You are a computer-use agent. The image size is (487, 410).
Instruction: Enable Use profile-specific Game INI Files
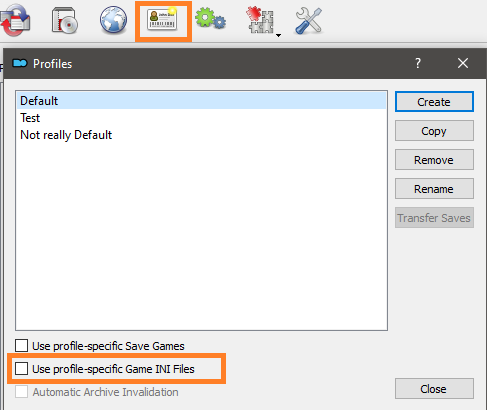[21, 369]
